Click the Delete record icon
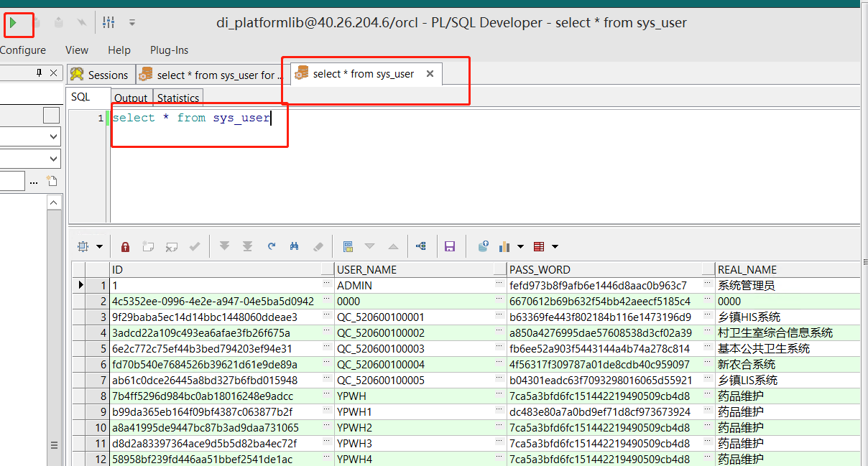This screenshot has width=868, height=466. point(171,246)
